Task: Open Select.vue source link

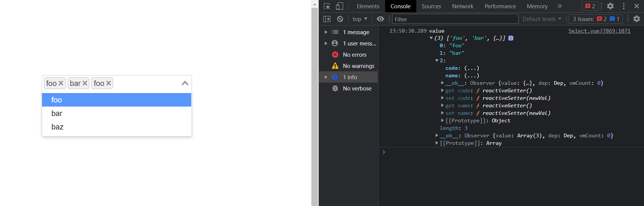Action: [599, 31]
